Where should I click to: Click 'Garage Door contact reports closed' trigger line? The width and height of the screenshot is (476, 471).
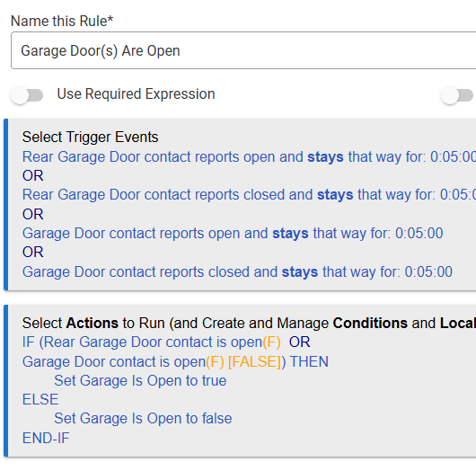(237, 271)
